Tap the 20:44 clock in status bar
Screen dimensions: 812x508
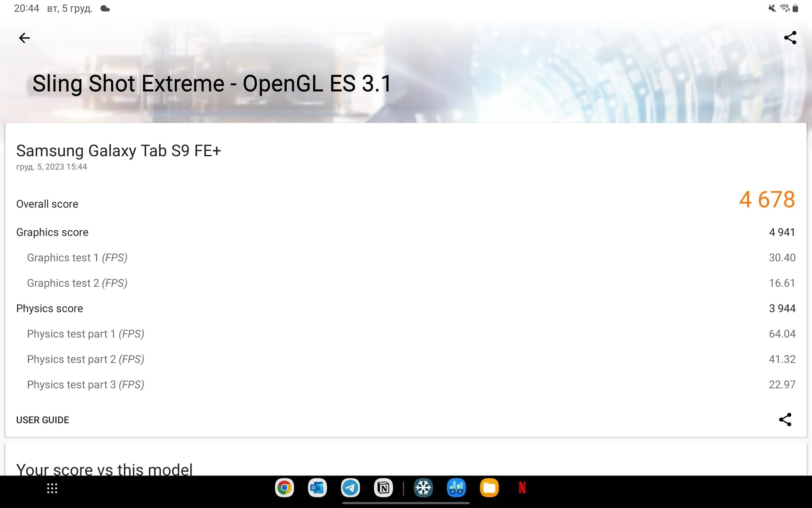27,8
